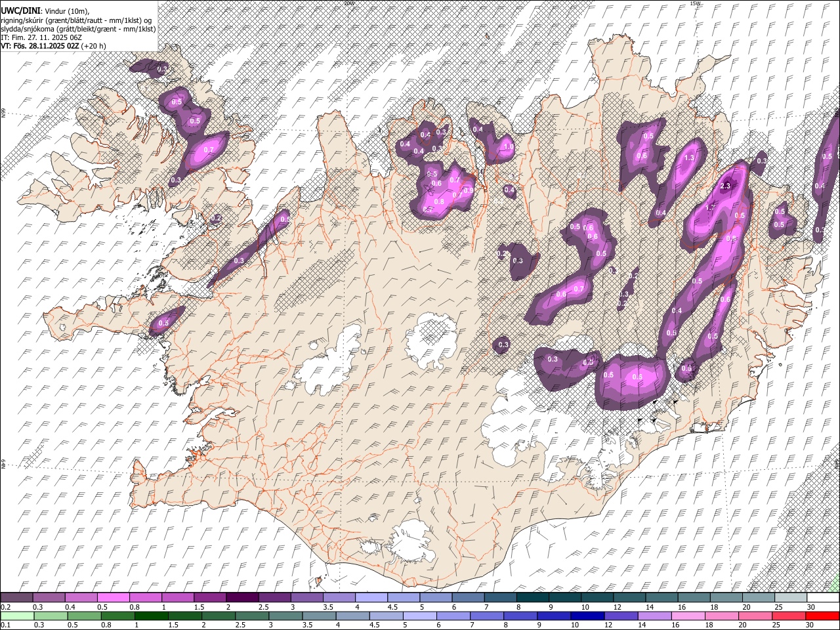This screenshot has height=630, width=840.
Task: Click the 15W longitude label
Action: pyautogui.click(x=695, y=3)
